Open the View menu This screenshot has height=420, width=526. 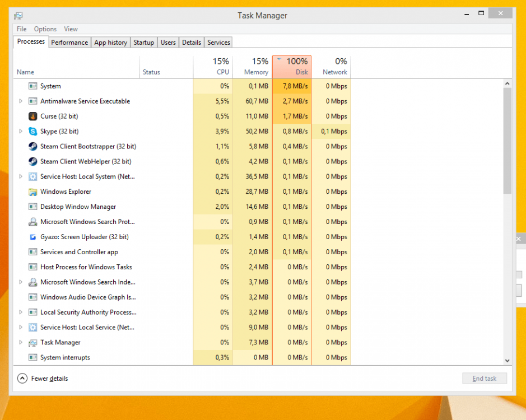click(71, 29)
